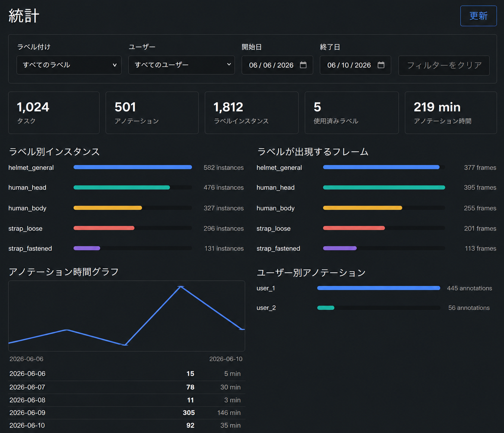This screenshot has height=433, width=504.
Task: Click the フィルターをクリア button
Action: click(444, 66)
